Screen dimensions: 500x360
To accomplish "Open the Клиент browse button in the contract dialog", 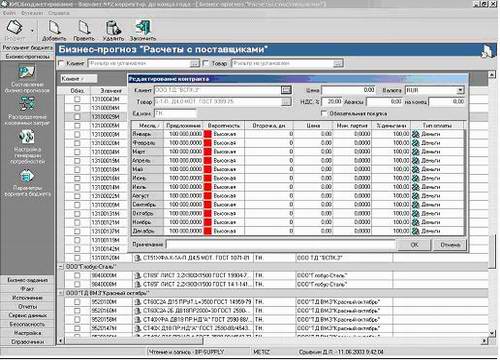I will (x=286, y=90).
